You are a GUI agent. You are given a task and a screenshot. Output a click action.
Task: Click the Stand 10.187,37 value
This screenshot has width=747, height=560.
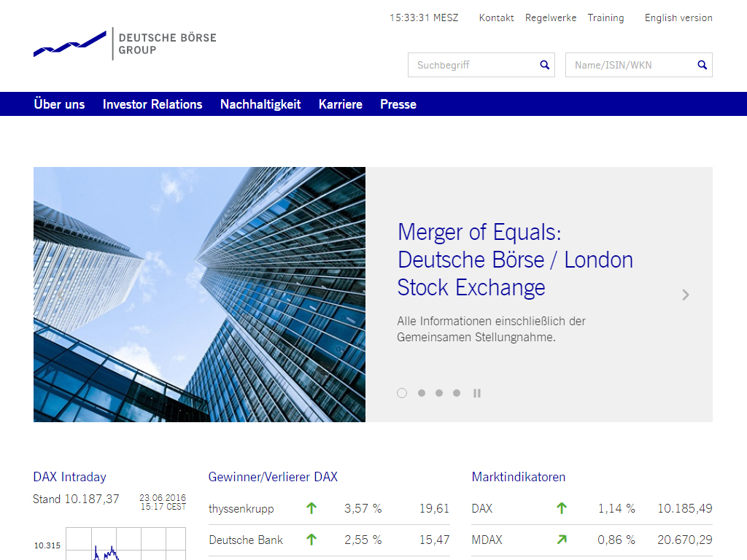click(76, 499)
